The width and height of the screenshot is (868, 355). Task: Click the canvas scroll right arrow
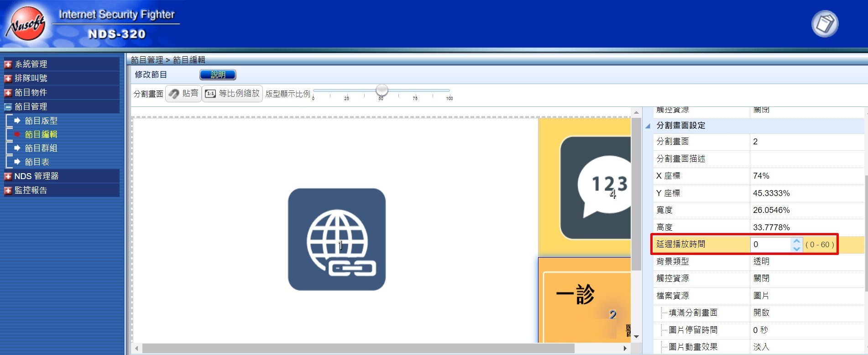625,348
